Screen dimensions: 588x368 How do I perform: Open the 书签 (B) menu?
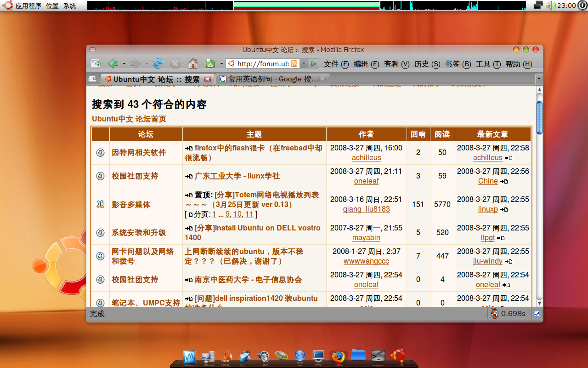tap(458, 64)
